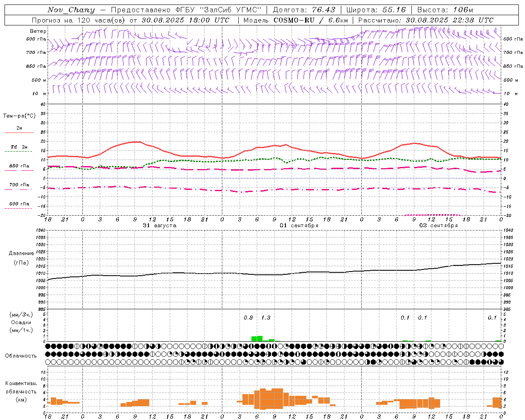The width and height of the screenshot is (525, 420).
Task: Click the (гПа) unit under Давление
Action: (21, 262)
